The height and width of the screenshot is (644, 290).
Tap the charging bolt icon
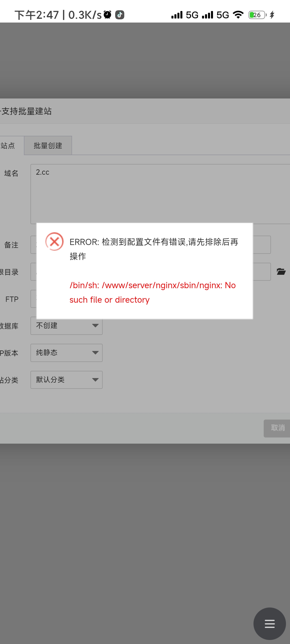(272, 15)
